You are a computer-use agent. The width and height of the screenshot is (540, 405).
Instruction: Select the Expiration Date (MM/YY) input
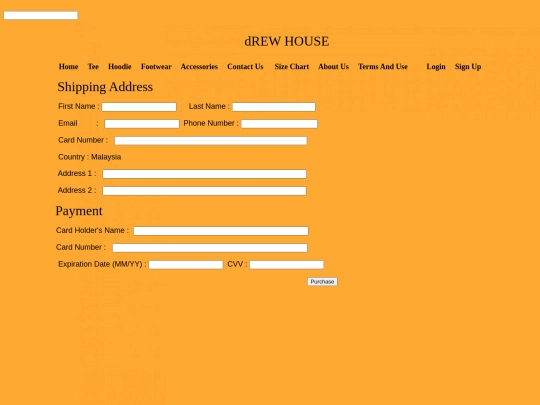pos(186,264)
